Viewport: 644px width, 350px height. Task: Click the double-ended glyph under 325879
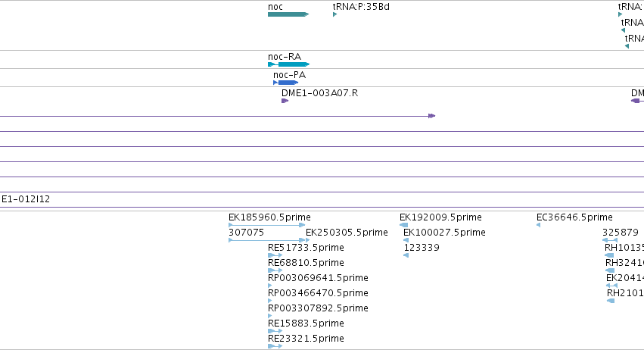click(610, 240)
